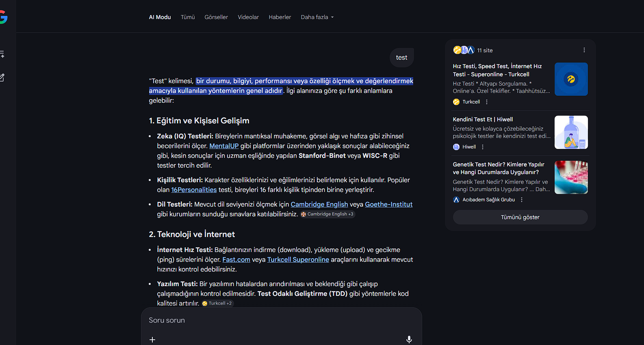Click the Turkcell result thumbnail
Image resolution: width=644 pixels, height=345 pixels.
571,79
